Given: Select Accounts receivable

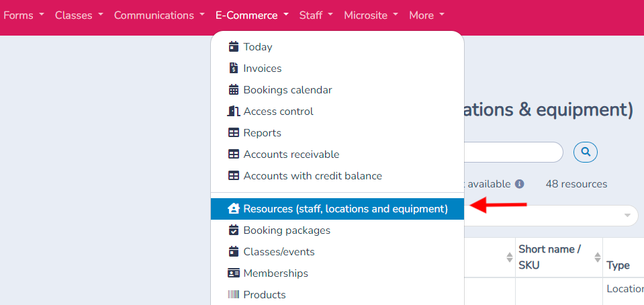Looking at the screenshot, I should pyautogui.click(x=337, y=154).
